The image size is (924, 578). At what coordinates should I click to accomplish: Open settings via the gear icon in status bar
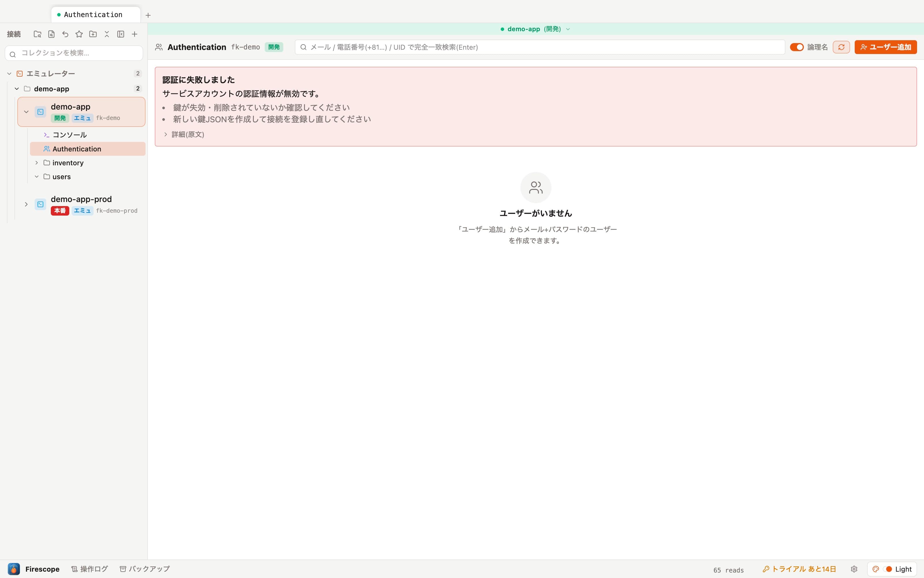(854, 569)
